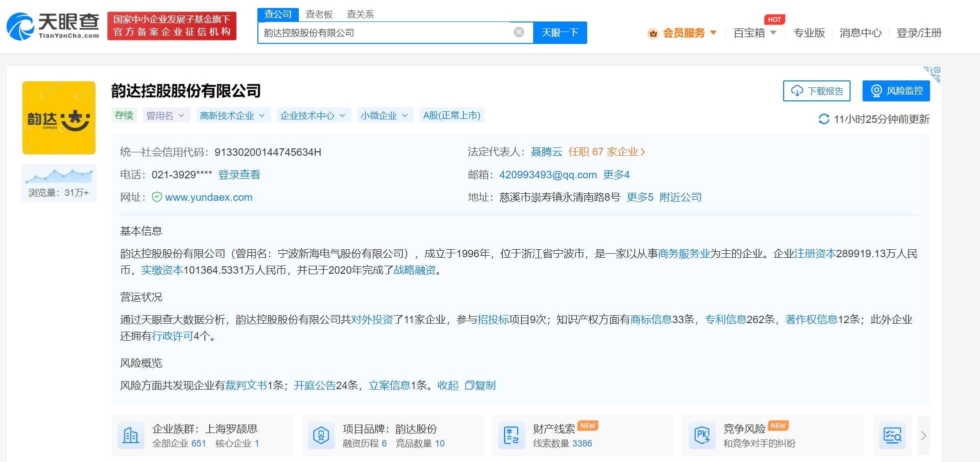Click the QR code icon in the card corner
The height and width of the screenshot is (462, 980).
pyautogui.click(x=933, y=74)
